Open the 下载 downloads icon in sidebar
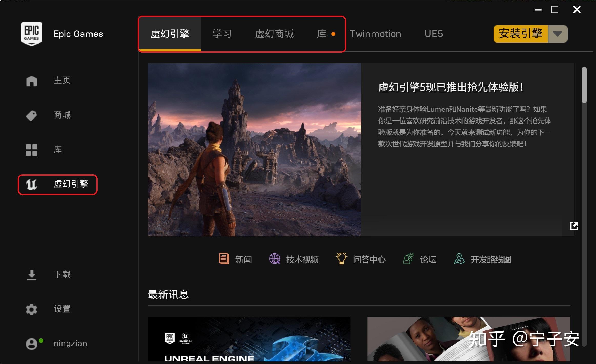Image resolution: width=596 pixels, height=364 pixels. (x=31, y=275)
